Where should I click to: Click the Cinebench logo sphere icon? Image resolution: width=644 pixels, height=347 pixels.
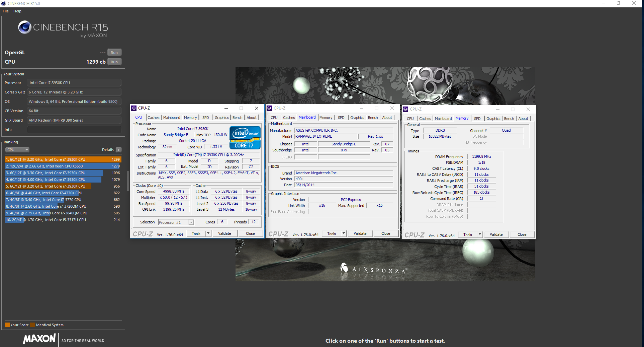pyautogui.click(x=24, y=27)
